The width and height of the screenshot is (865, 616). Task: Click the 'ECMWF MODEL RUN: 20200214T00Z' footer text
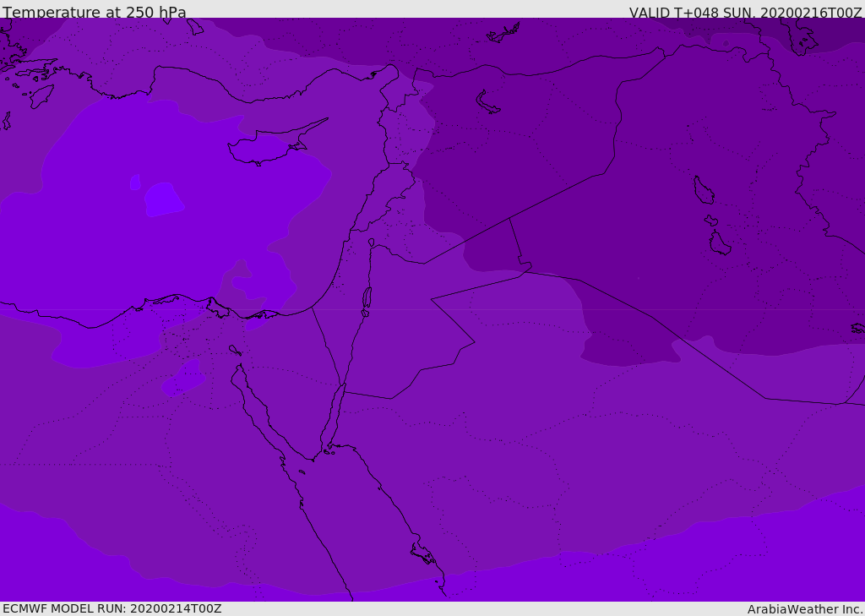point(112,608)
